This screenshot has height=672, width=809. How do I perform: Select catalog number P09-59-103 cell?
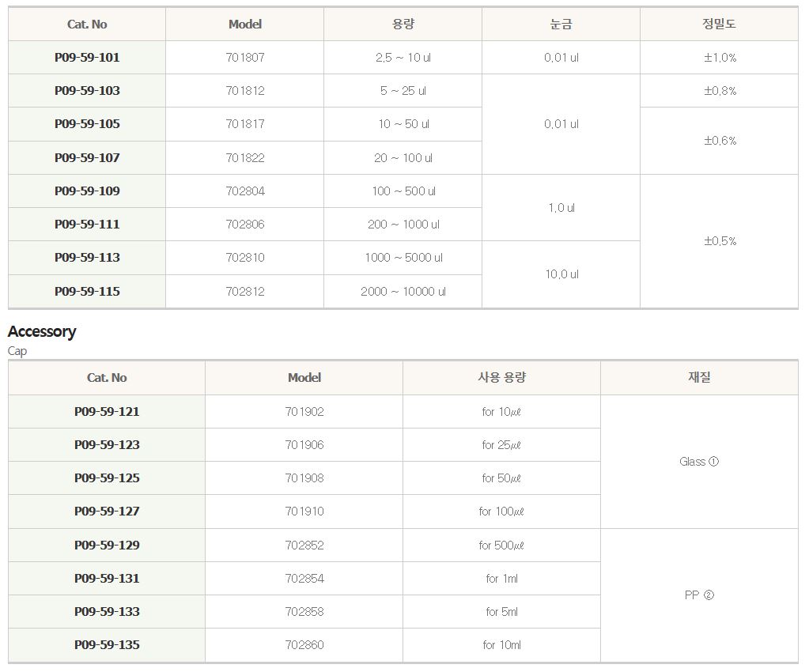[87, 91]
